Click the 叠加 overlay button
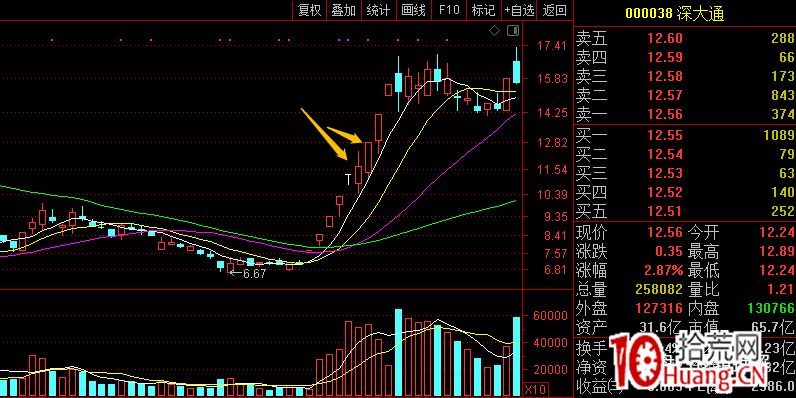The height and width of the screenshot is (398, 796). pyautogui.click(x=344, y=10)
